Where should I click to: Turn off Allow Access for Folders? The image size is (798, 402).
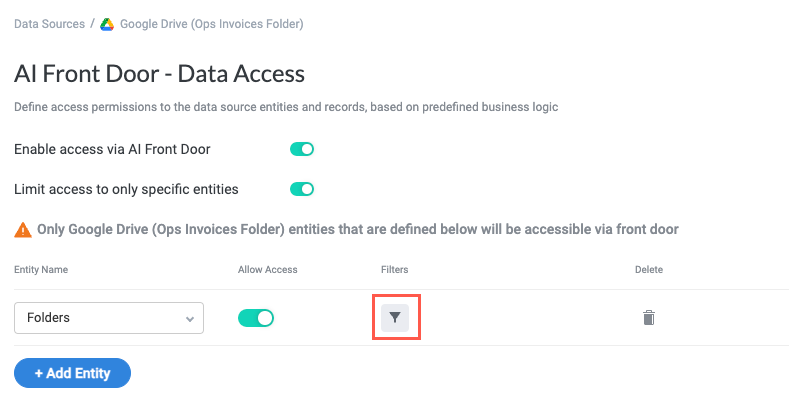256,318
